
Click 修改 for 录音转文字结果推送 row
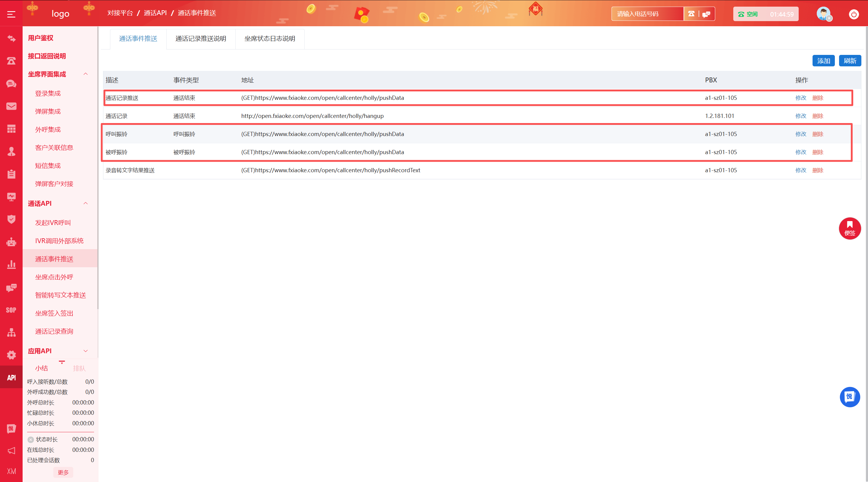point(800,170)
